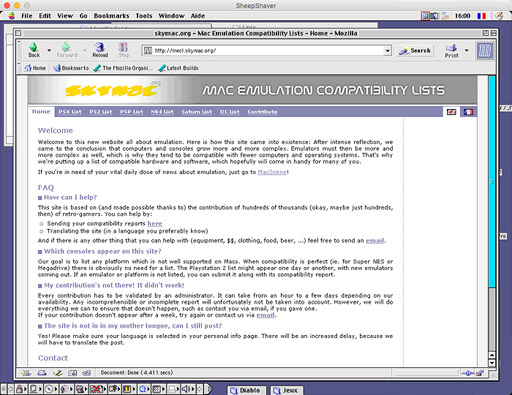Screen dimensions: 512x395
Task: Click the Search button
Action: [x=415, y=51]
